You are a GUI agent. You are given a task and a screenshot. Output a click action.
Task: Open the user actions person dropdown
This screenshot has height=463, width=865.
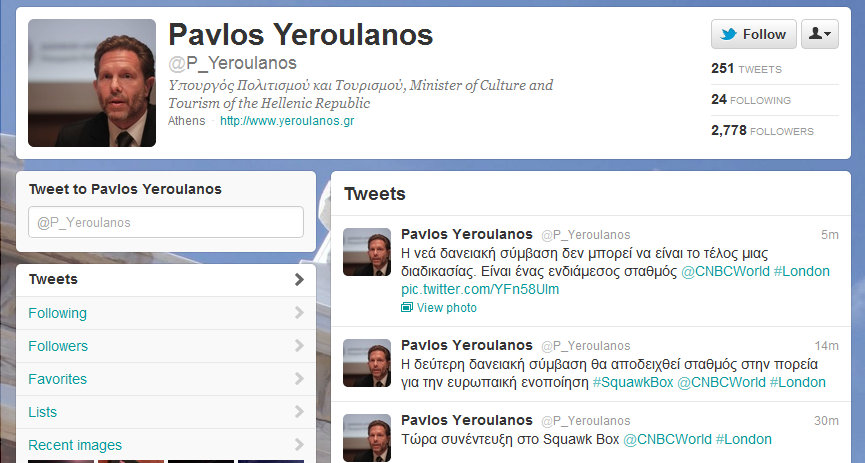pyautogui.click(x=820, y=34)
